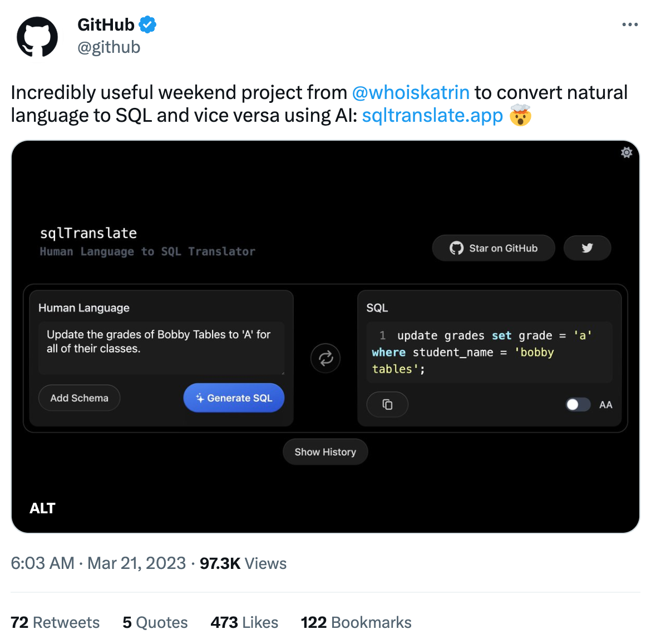Open the ALT image description badge
The image size is (651, 644).
[42, 508]
